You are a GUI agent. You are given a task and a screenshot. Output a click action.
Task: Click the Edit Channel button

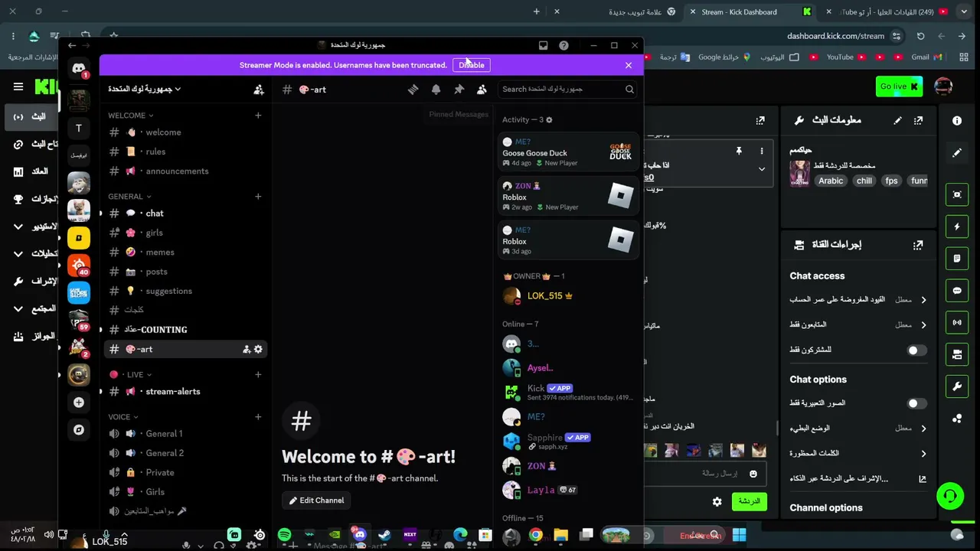tap(317, 500)
